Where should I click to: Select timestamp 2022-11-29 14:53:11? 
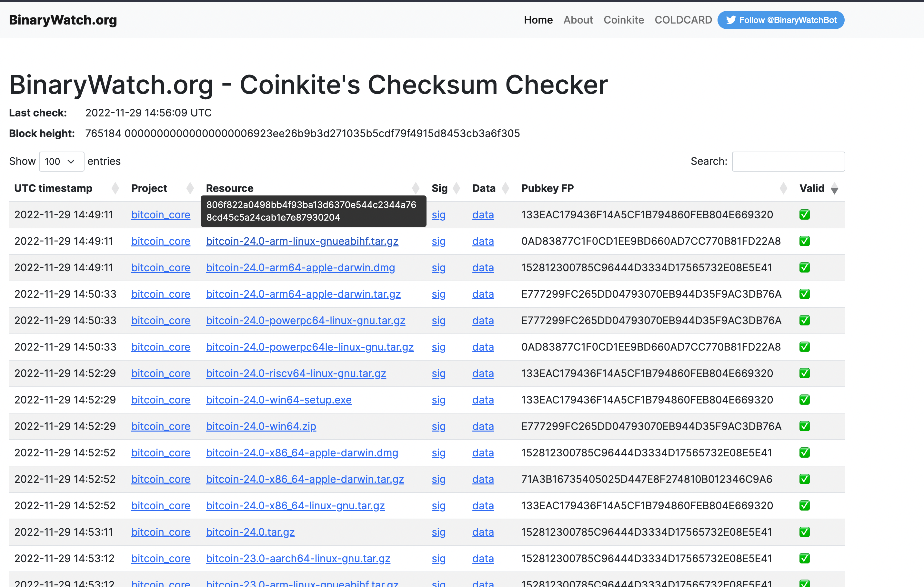(64, 532)
